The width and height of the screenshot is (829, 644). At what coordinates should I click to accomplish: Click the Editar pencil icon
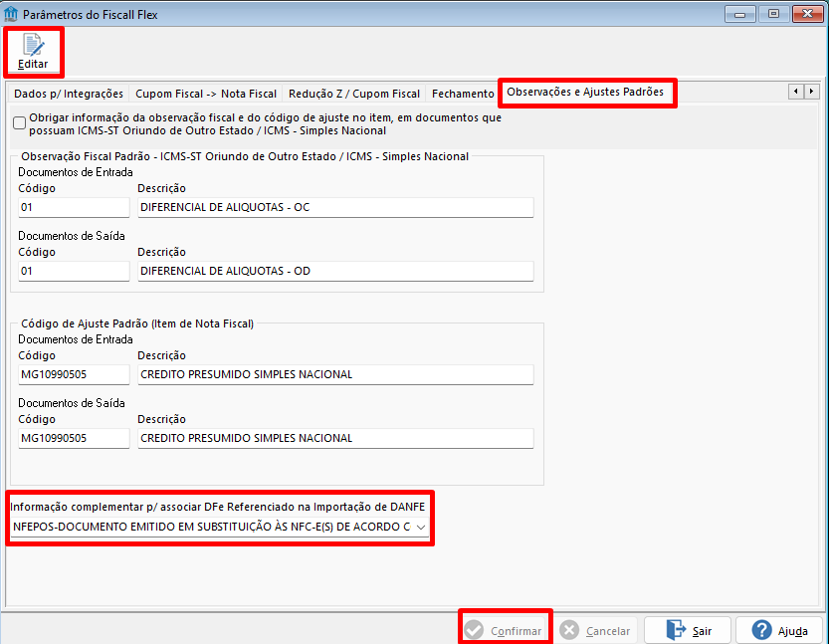tap(34, 45)
